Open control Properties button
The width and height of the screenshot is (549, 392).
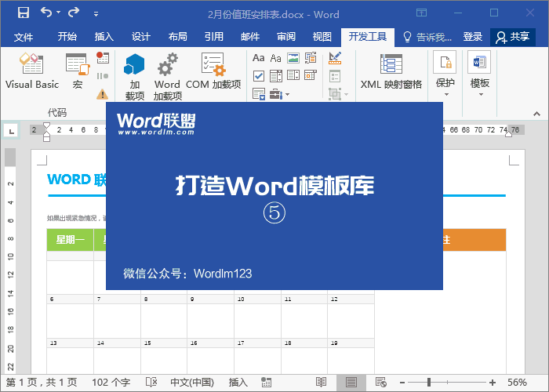(335, 76)
